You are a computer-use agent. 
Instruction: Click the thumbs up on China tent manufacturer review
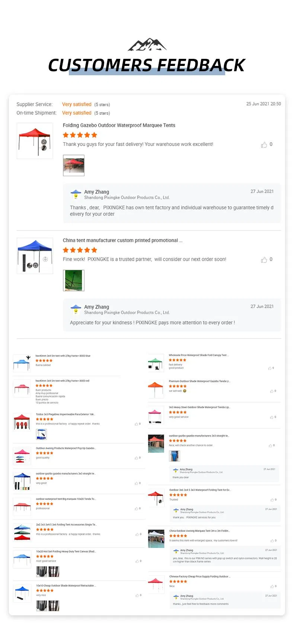(x=264, y=260)
